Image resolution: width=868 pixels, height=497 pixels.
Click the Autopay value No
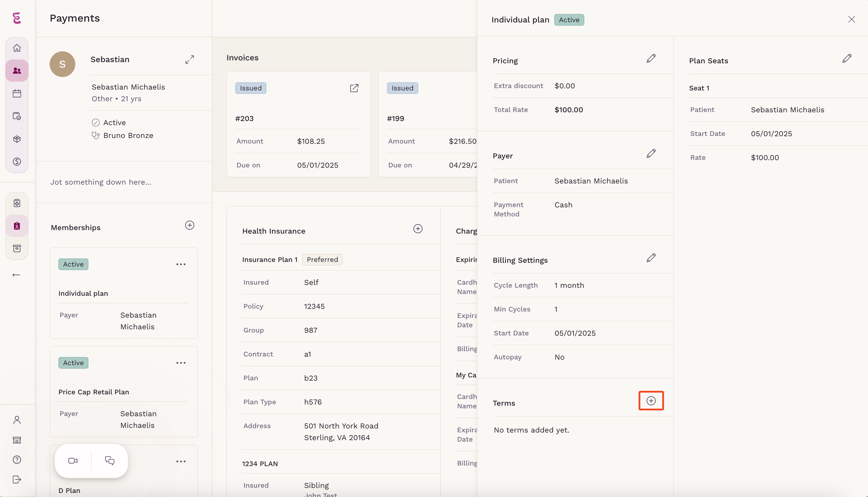[x=559, y=357]
